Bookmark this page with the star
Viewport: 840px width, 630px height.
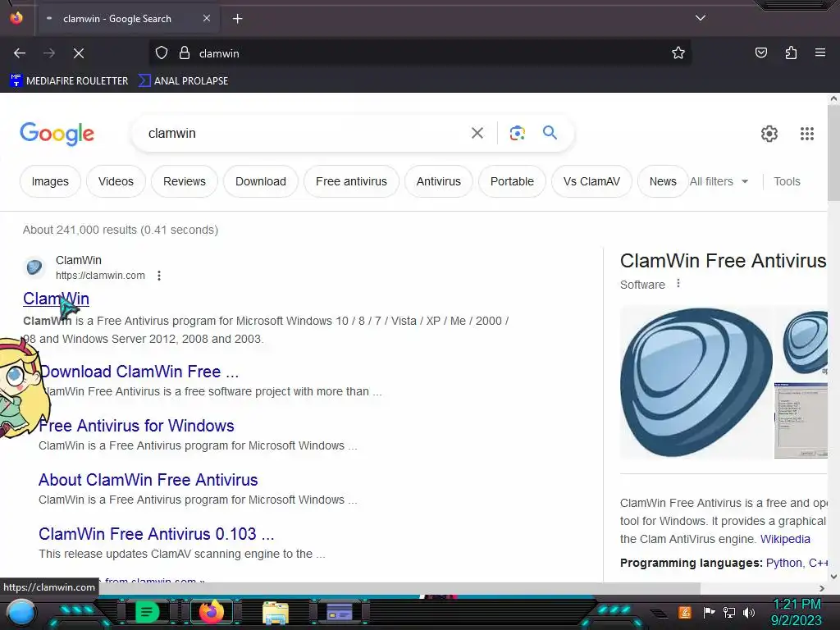pyautogui.click(x=678, y=53)
